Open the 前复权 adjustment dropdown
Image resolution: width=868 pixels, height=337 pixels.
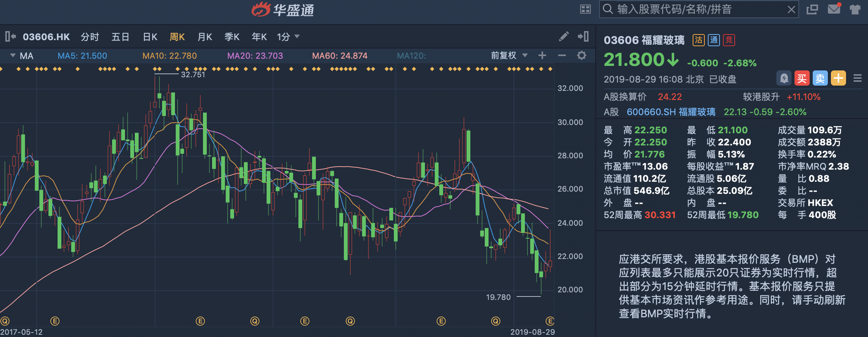(509, 56)
